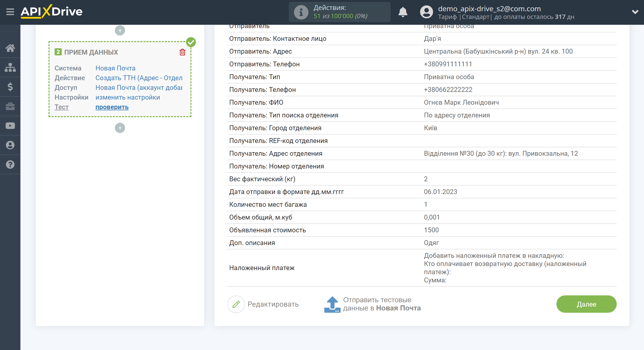Click the hamburger menu icon top left
The width and height of the screenshot is (644, 350).
pos(9,12)
